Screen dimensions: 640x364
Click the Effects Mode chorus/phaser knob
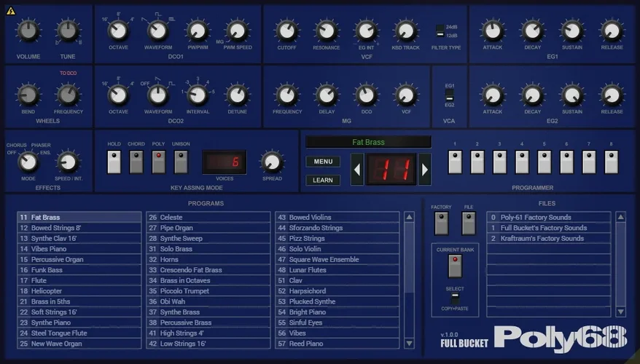coord(28,162)
